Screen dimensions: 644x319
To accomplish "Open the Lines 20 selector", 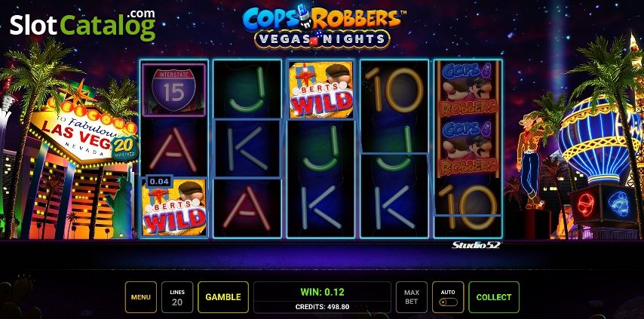I will (177, 297).
